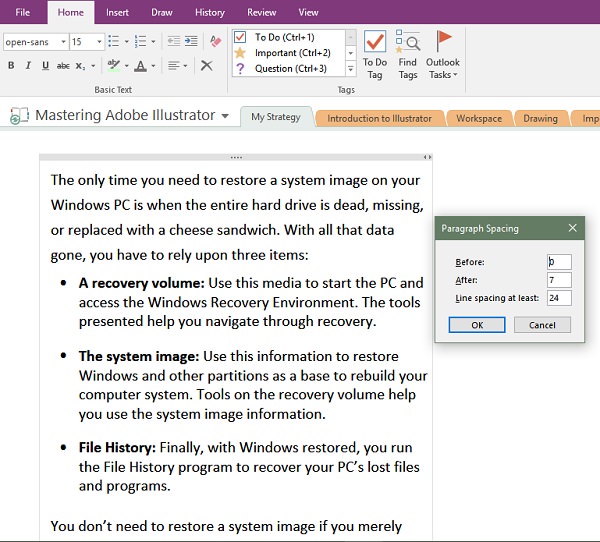Click note container width arrows
Screen dimensions: 600x542
[427, 157]
